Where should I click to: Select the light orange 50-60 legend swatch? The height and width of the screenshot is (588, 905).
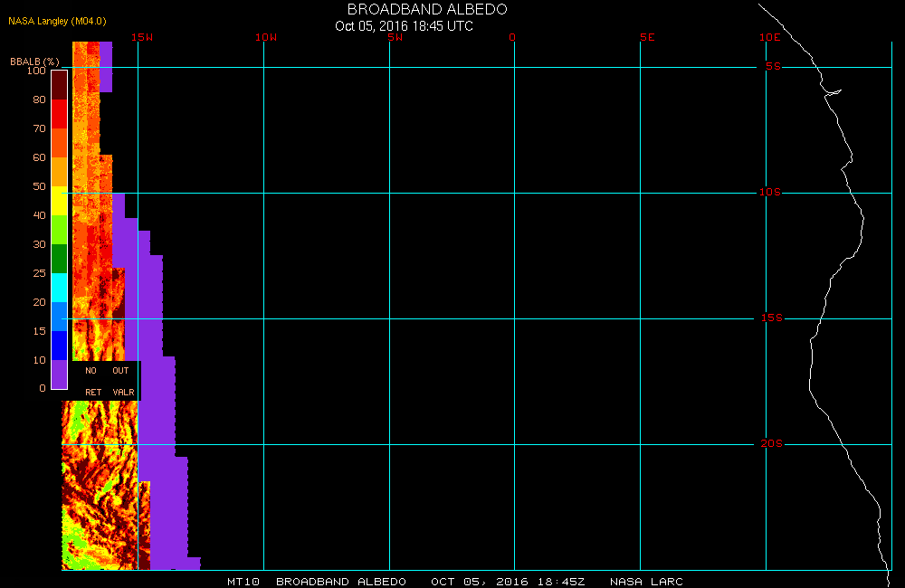(x=60, y=172)
